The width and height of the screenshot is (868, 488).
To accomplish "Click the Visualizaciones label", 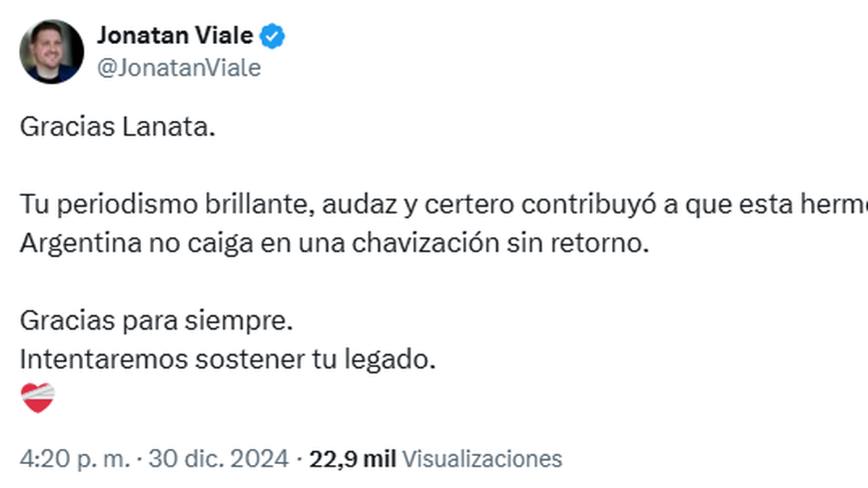I will coord(482,458).
